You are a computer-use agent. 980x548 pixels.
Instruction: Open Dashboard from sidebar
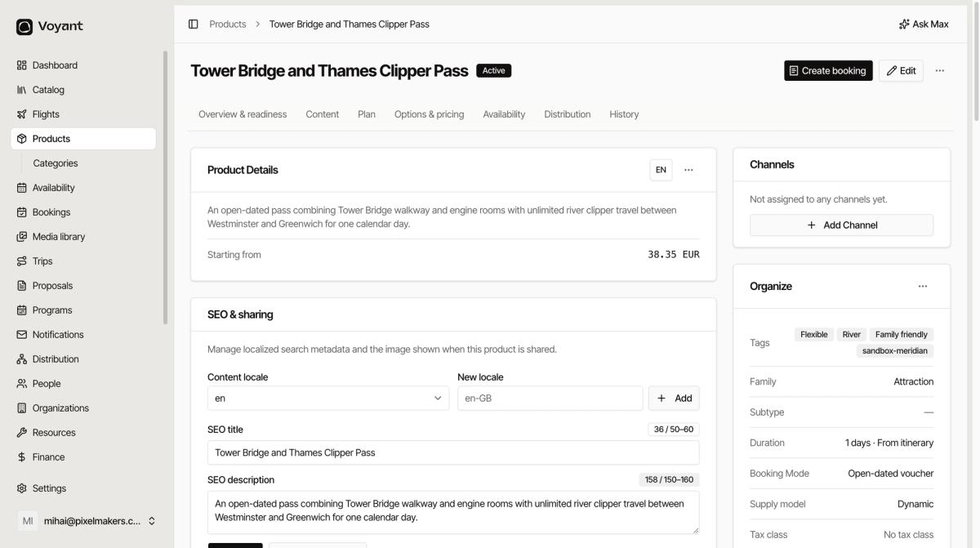pos(83,65)
